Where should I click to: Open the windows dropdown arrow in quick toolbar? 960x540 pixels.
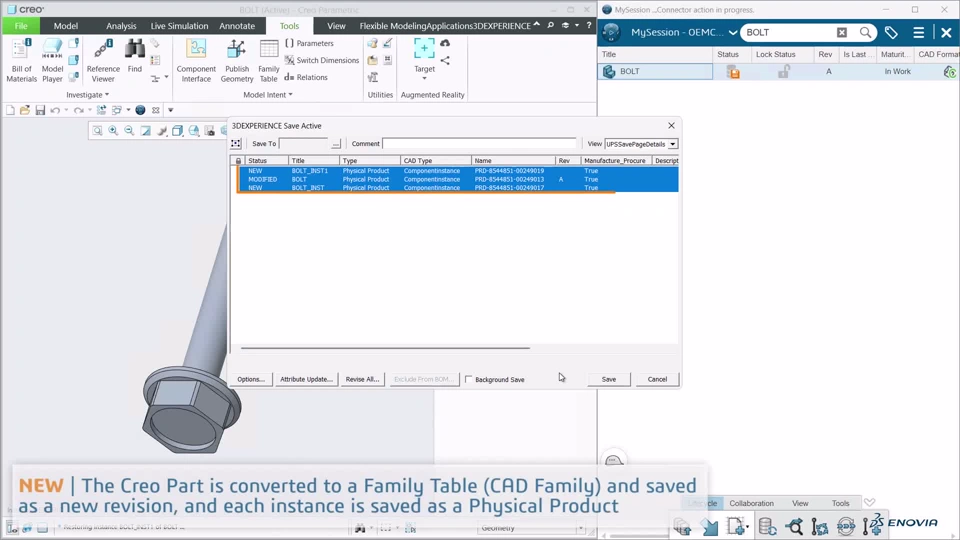pyautogui.click(x=128, y=110)
